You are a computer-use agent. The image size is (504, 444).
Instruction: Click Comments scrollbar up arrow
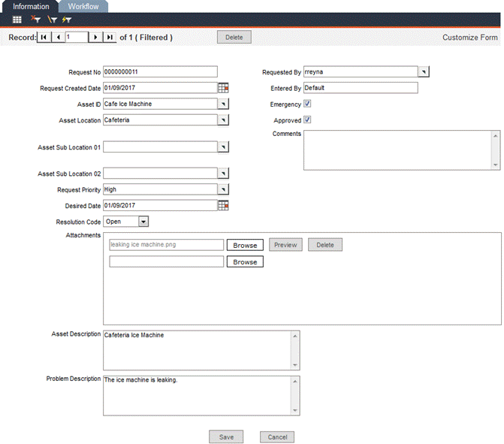click(496, 136)
